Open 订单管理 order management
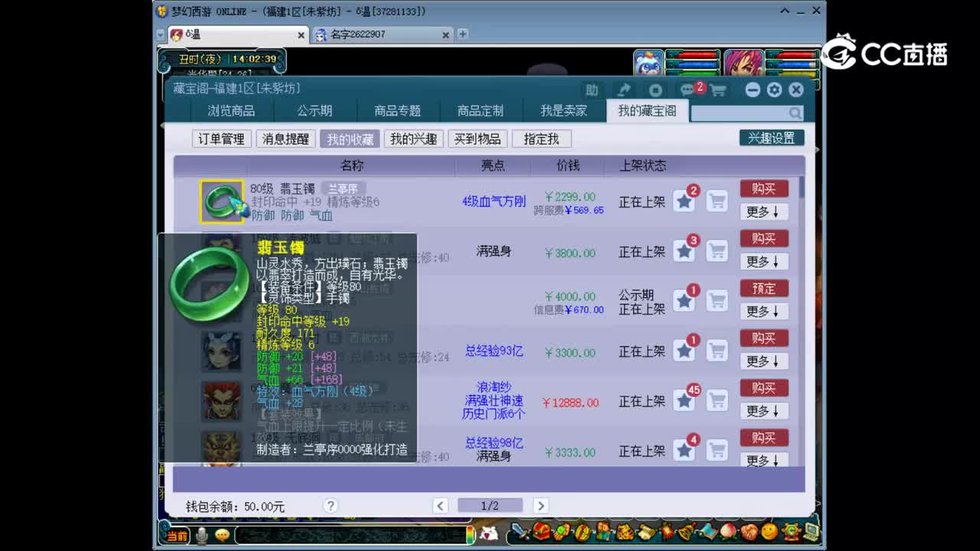 click(x=221, y=139)
